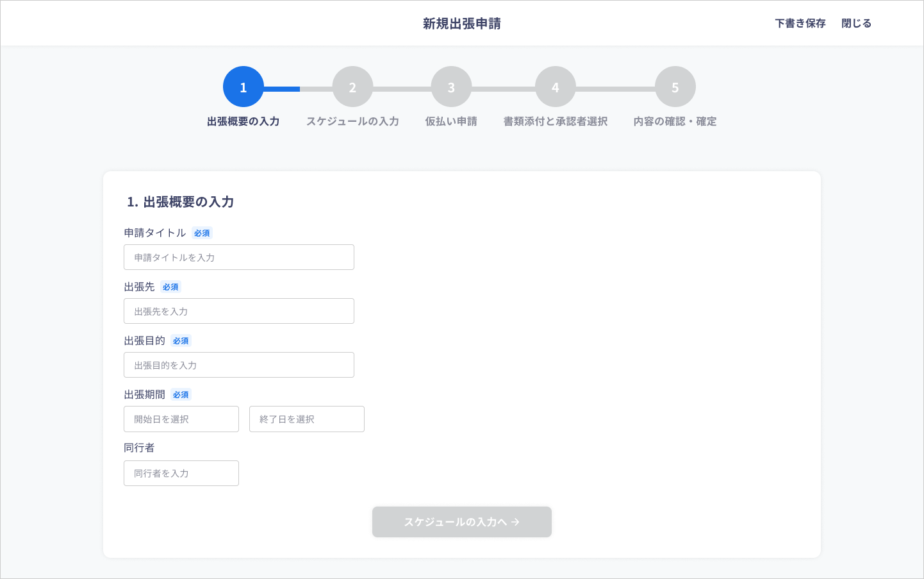Select the 出張目的を入力 text field
Viewport: 924px width, 579px height.
tap(238, 365)
